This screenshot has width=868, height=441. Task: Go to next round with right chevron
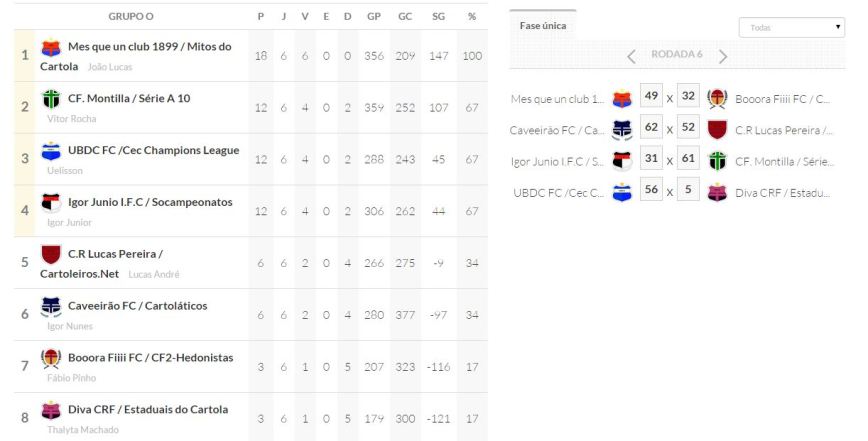click(723, 56)
